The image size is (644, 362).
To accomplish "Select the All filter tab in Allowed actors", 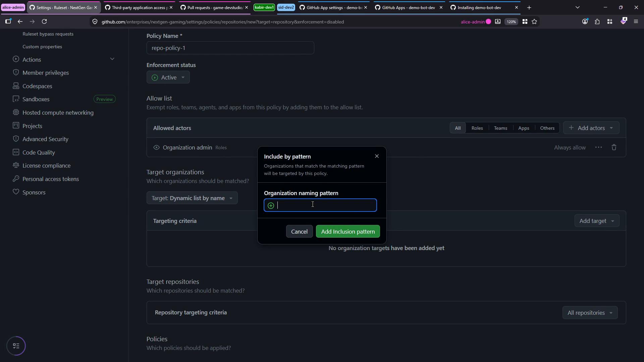I will [x=458, y=128].
